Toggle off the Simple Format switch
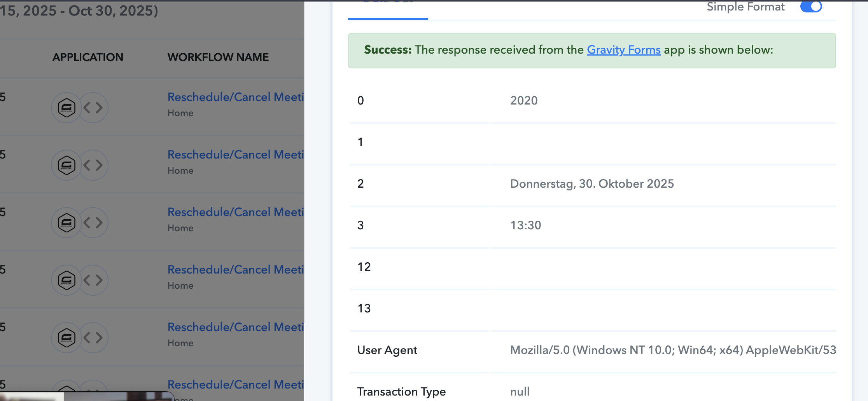The width and height of the screenshot is (868, 401). [811, 7]
